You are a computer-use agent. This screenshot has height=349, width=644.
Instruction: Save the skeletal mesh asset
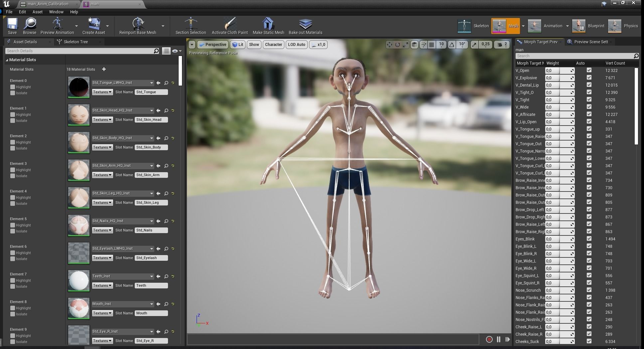click(12, 26)
